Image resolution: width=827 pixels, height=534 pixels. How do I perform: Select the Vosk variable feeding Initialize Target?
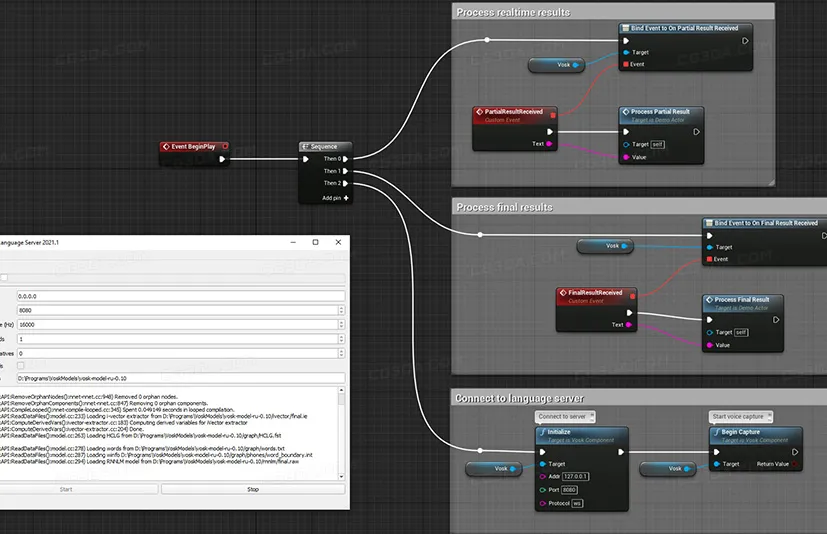coord(494,469)
